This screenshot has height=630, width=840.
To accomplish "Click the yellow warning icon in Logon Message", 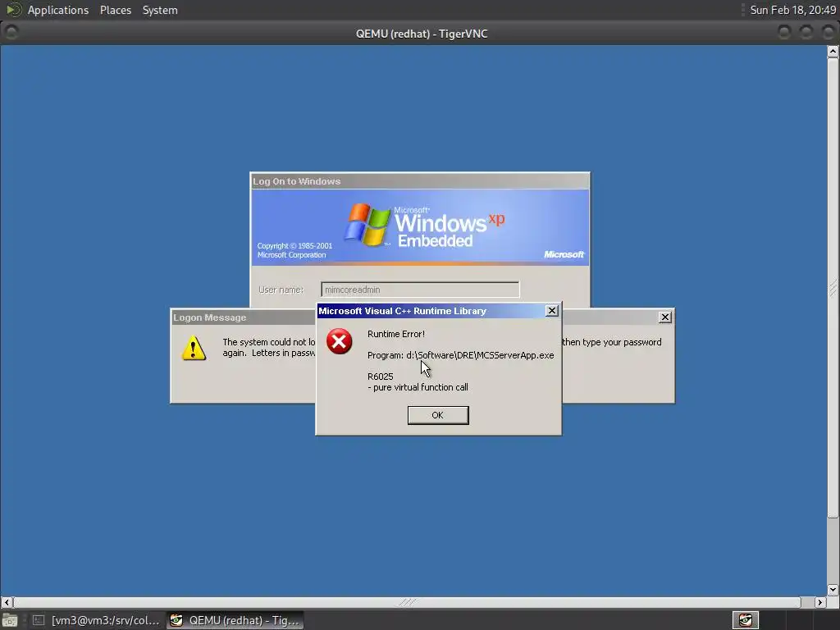I will (x=194, y=348).
